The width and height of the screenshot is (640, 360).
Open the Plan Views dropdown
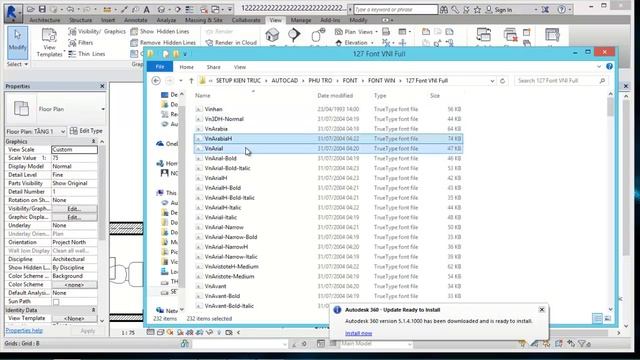[356, 31]
